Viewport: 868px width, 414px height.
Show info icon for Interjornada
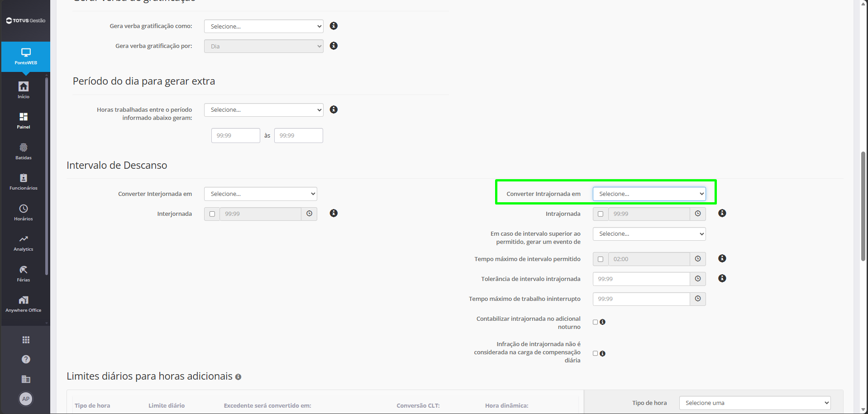(x=334, y=213)
